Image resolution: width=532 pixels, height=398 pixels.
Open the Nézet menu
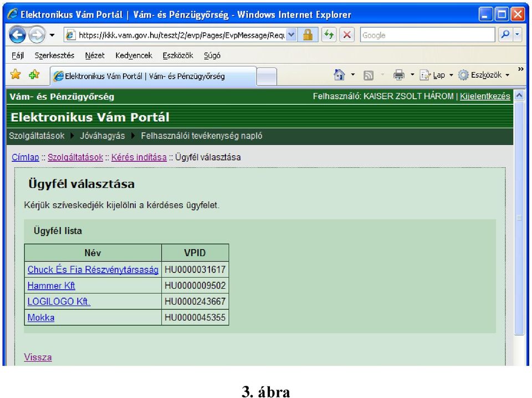point(95,55)
